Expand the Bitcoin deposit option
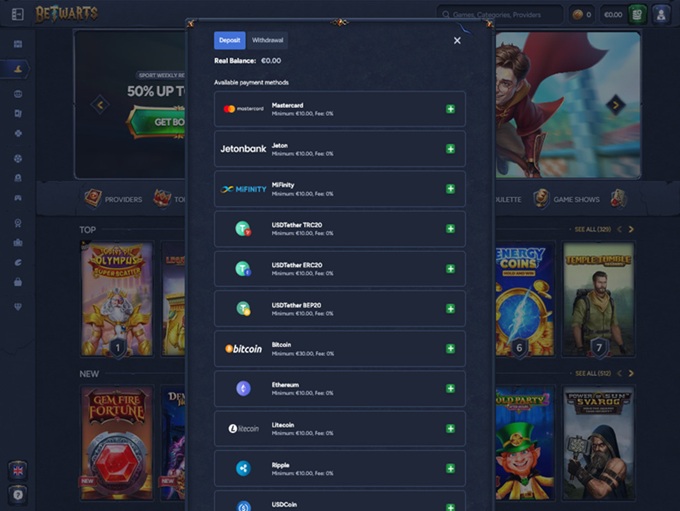 coord(450,349)
